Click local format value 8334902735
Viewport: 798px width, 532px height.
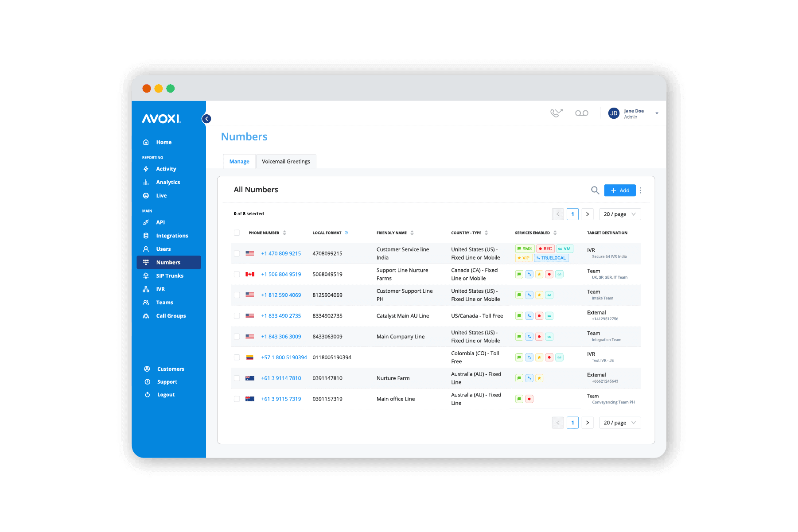327,316
